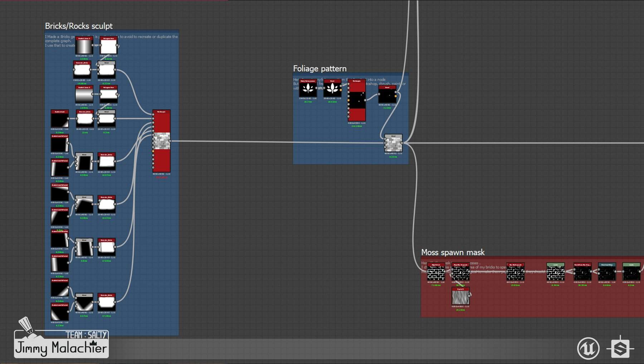The image size is (644, 364).
Task: Select the Histogram Scan node with a black bottom strip
Action: (108, 95)
